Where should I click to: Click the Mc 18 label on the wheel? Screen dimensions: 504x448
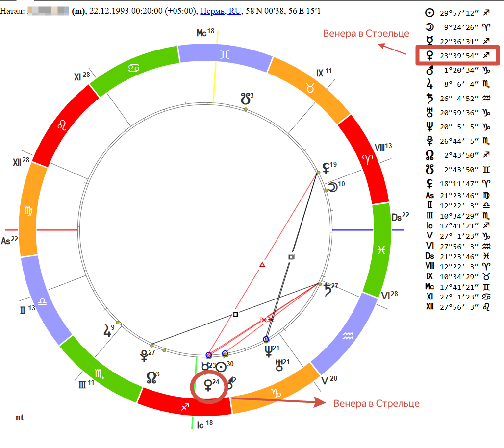[x=205, y=32]
